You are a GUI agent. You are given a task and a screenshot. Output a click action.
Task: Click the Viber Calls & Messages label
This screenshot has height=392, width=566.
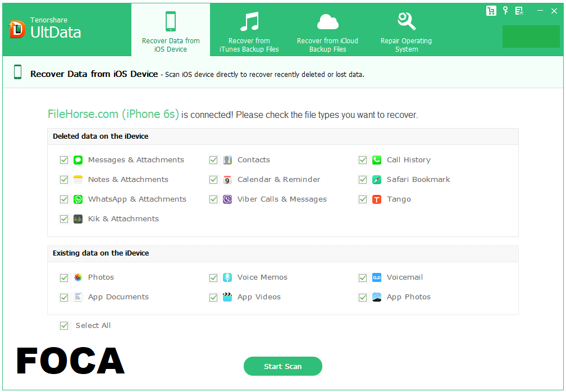pos(282,199)
